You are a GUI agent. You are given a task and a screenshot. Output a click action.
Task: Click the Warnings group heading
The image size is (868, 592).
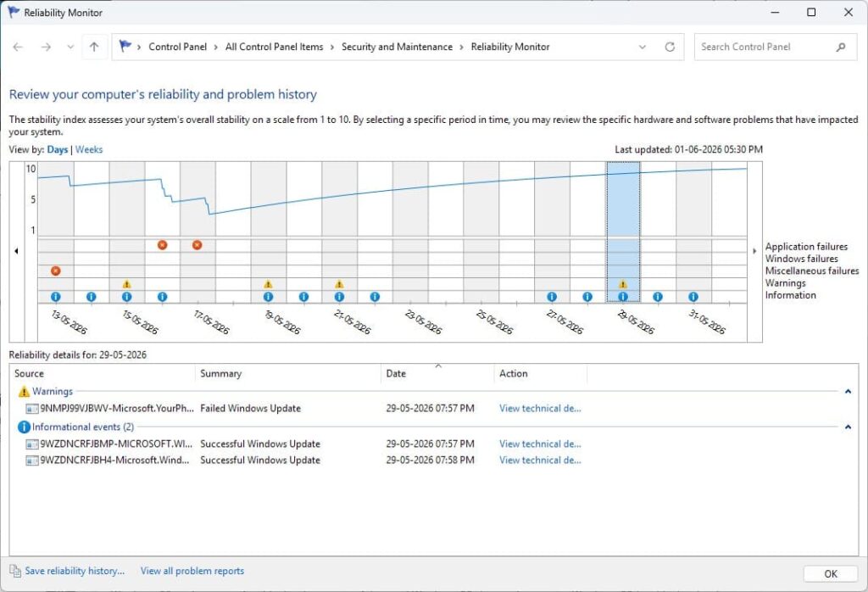52,392
